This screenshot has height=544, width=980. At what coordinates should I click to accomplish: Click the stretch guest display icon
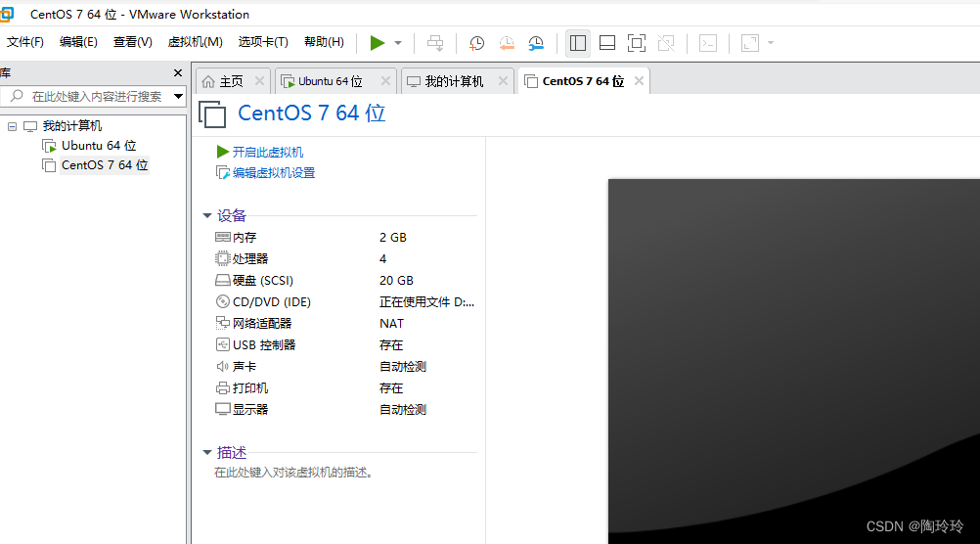749,43
